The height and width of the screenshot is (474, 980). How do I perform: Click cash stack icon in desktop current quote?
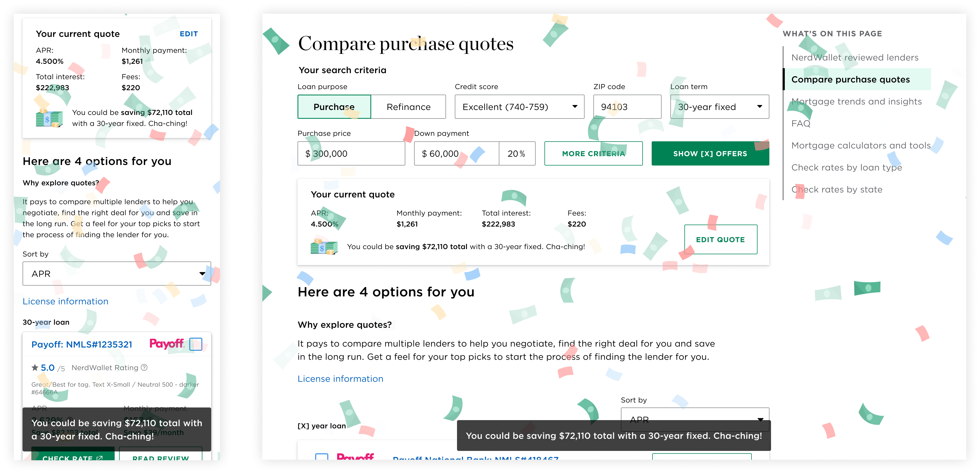point(324,247)
